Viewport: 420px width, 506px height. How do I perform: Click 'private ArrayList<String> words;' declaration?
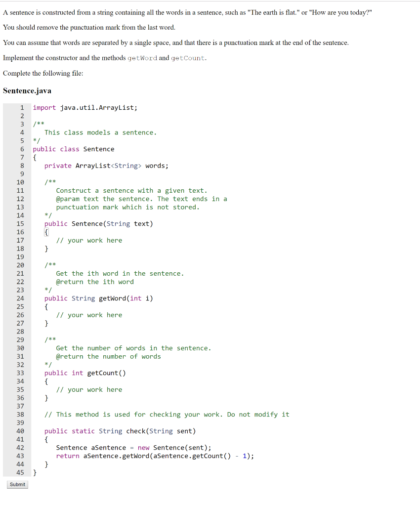point(106,166)
